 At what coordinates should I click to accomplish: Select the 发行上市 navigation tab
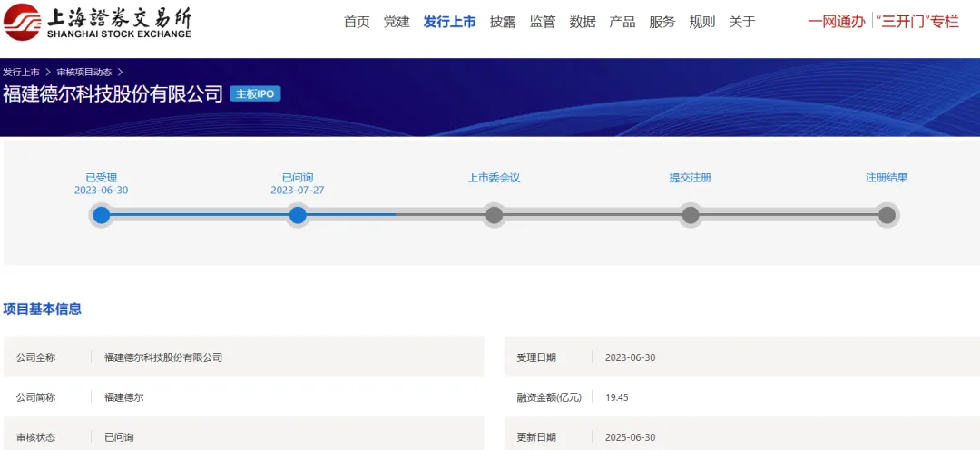(449, 22)
